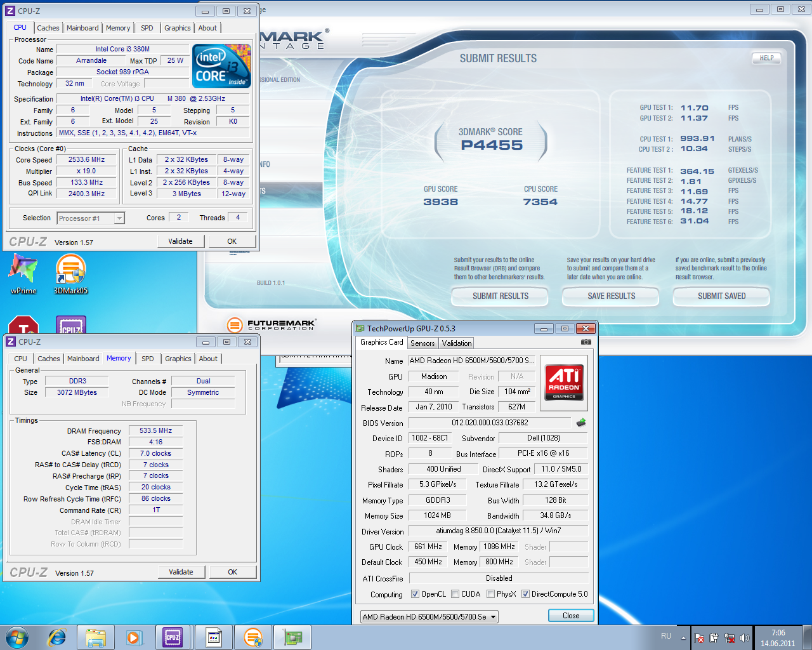Click the CPU score 7354
The width and height of the screenshot is (812, 650).
[x=540, y=202]
